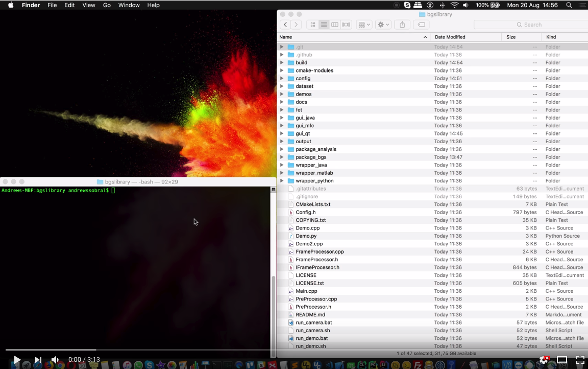Expand the .github folder
Screen dimensions: 588x369
coord(282,55)
